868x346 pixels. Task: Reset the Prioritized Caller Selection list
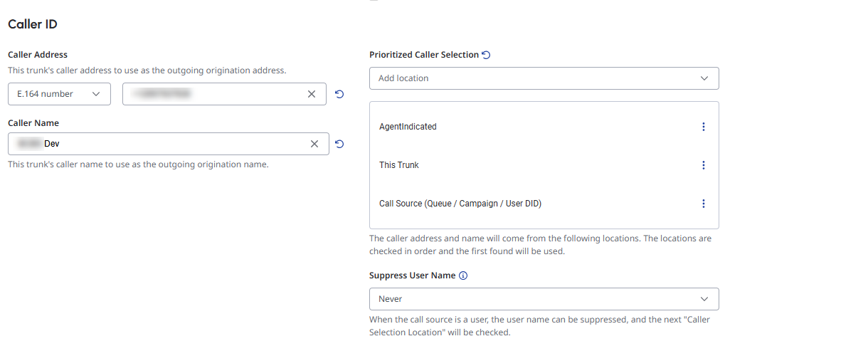(487, 55)
